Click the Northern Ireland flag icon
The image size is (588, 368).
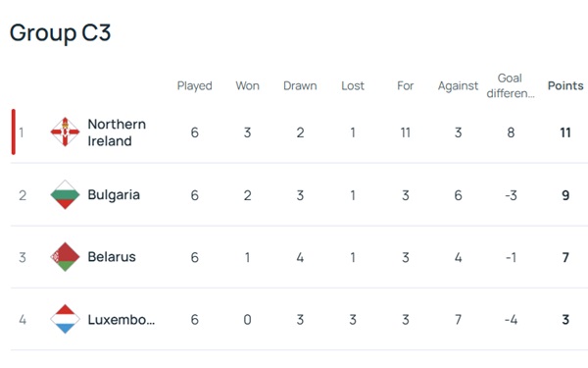(x=65, y=131)
